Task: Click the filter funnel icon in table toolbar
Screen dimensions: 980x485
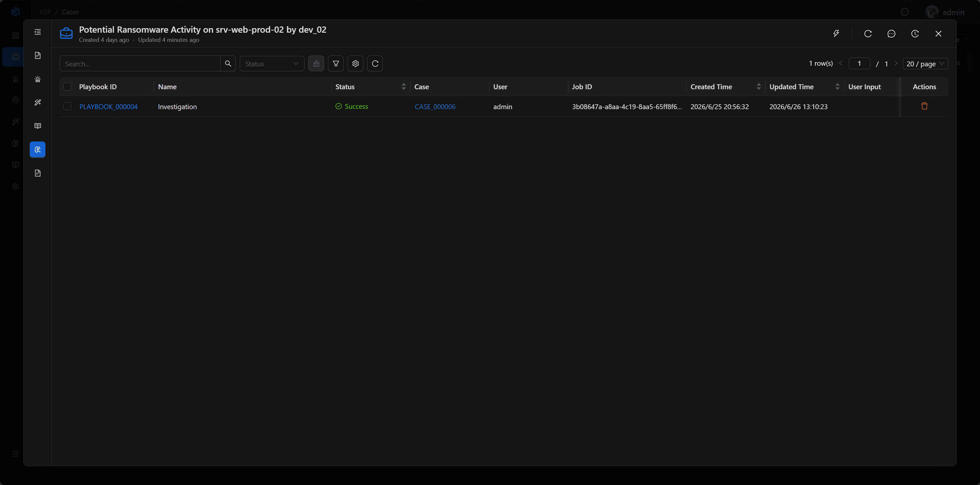Action: [x=336, y=64]
